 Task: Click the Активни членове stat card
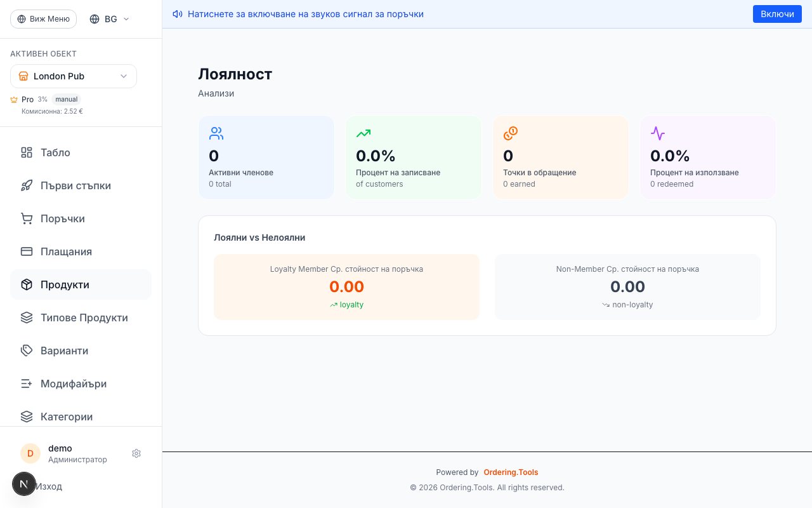[266, 157]
